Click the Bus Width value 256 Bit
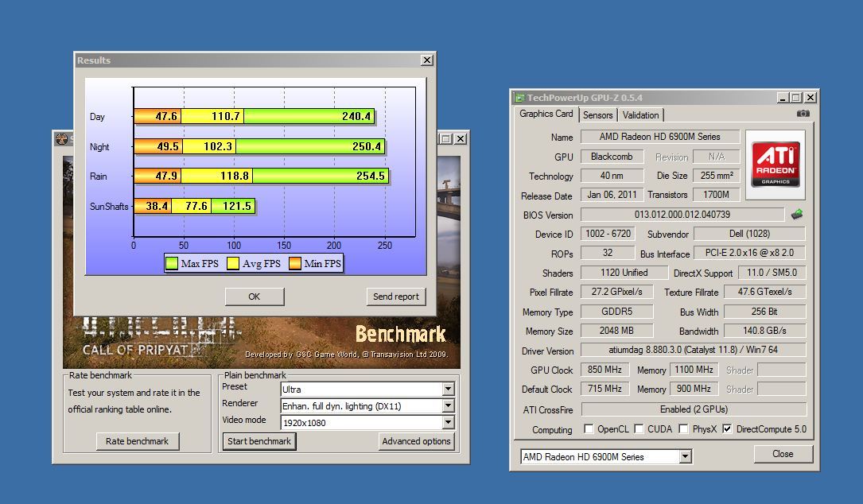The height and width of the screenshot is (504, 863). [x=764, y=312]
